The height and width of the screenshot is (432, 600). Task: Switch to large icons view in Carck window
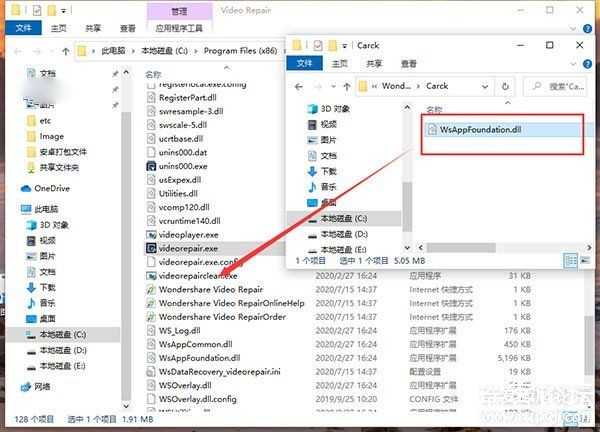585,261
